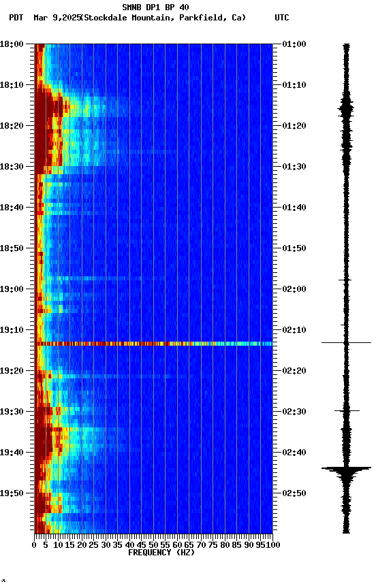Click the 02:00 UTC time label
The height and width of the screenshot is (588, 376).
pos(294,289)
